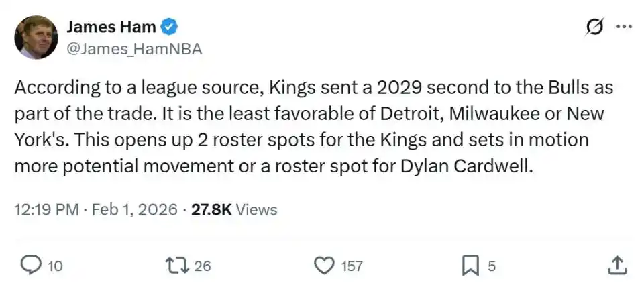Open the @James_HamNBA handle link
Viewport: 644px width, 291px height.
click(x=134, y=49)
